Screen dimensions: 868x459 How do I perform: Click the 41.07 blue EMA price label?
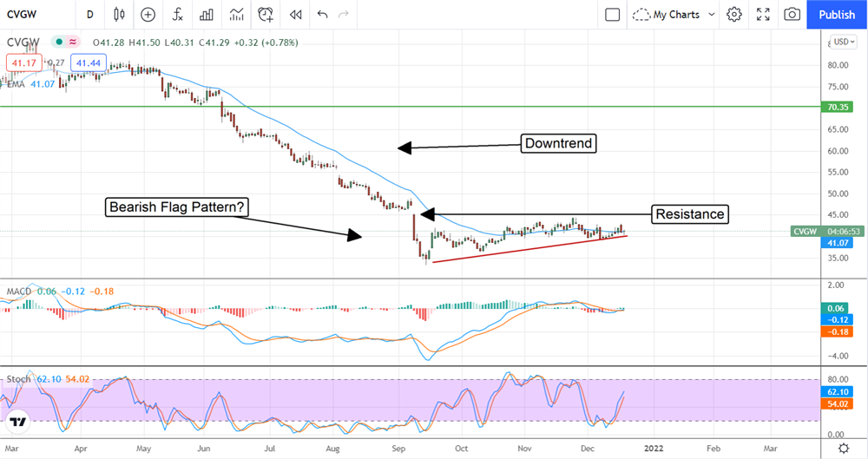[837, 243]
